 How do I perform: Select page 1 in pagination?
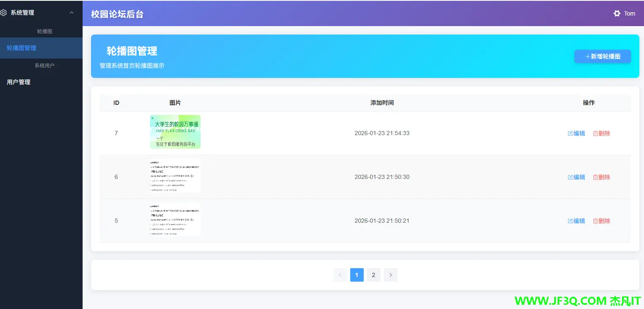[x=357, y=275]
